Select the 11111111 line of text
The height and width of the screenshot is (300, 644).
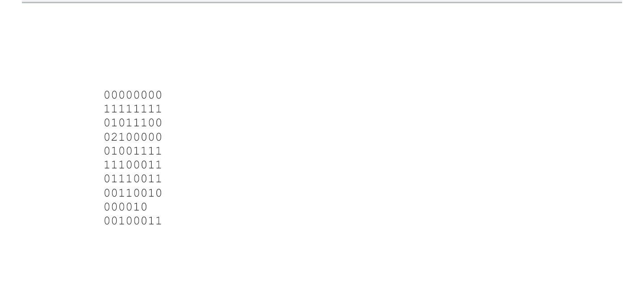click(x=133, y=109)
